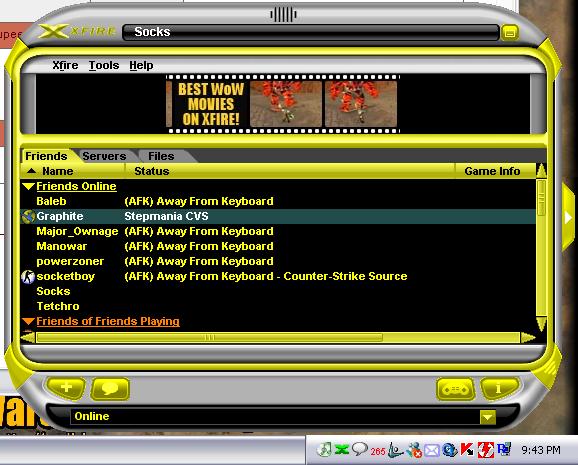The height and width of the screenshot is (465, 578).
Task: Expand Friends of Friends Playing group
Action: [x=28, y=321]
